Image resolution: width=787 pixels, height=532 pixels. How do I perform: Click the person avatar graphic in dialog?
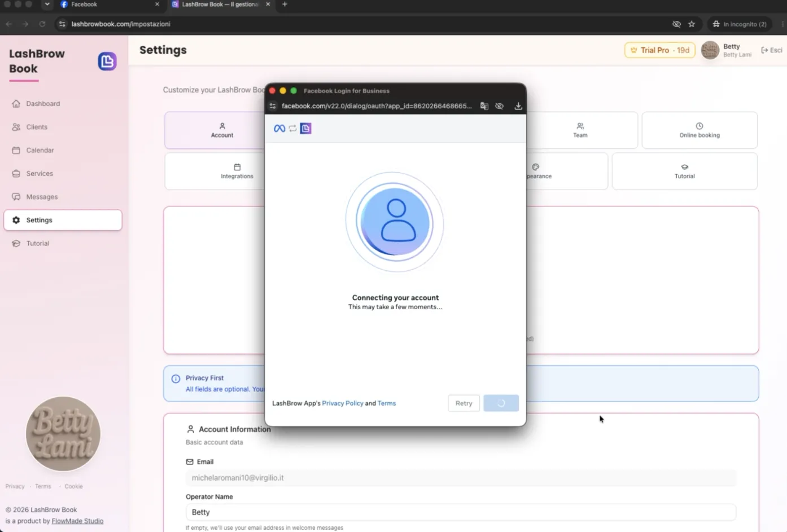pyautogui.click(x=395, y=222)
